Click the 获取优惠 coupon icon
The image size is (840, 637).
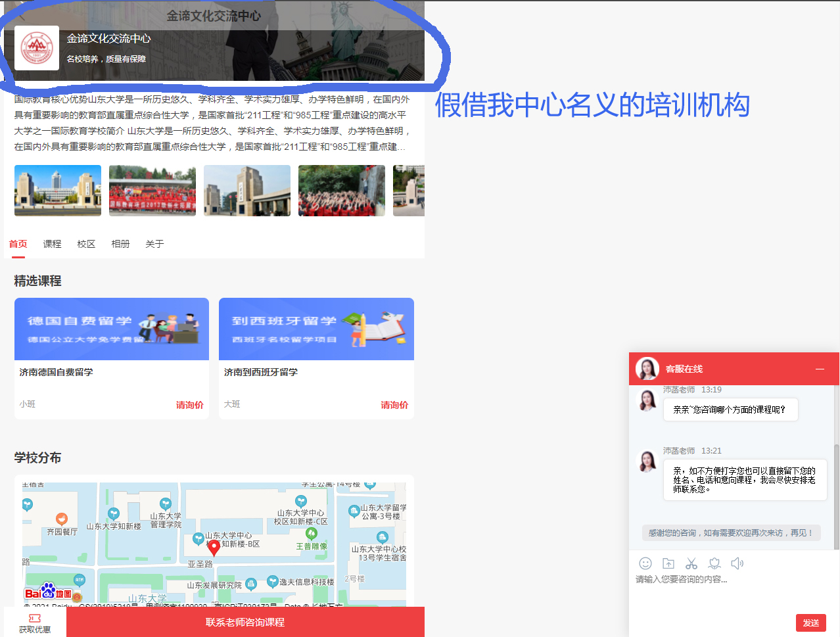point(35,618)
